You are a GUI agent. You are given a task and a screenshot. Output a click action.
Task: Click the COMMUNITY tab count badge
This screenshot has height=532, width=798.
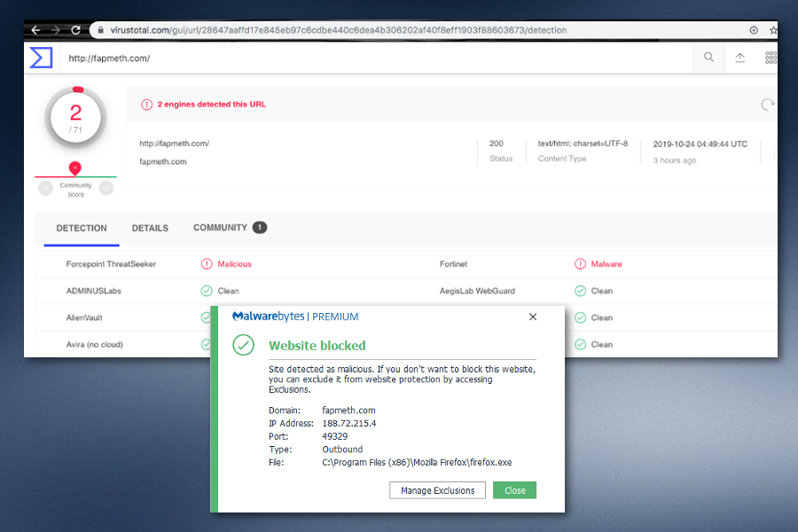click(x=260, y=228)
